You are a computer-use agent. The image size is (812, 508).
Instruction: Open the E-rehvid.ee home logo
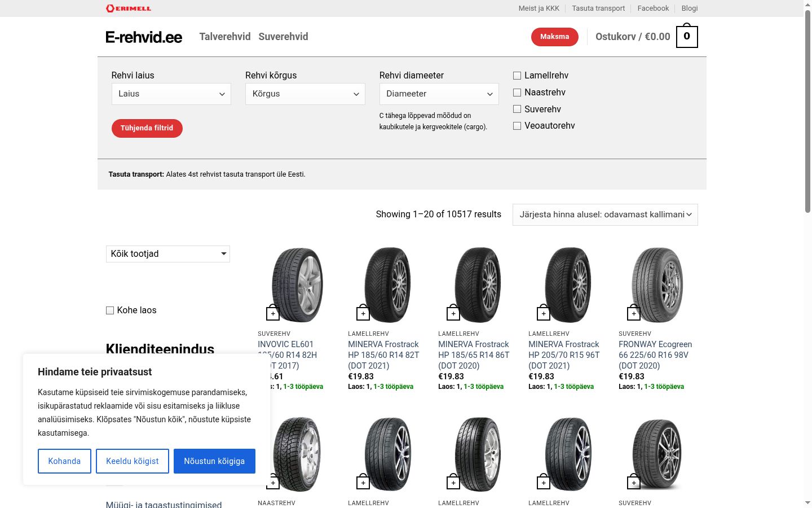click(144, 37)
